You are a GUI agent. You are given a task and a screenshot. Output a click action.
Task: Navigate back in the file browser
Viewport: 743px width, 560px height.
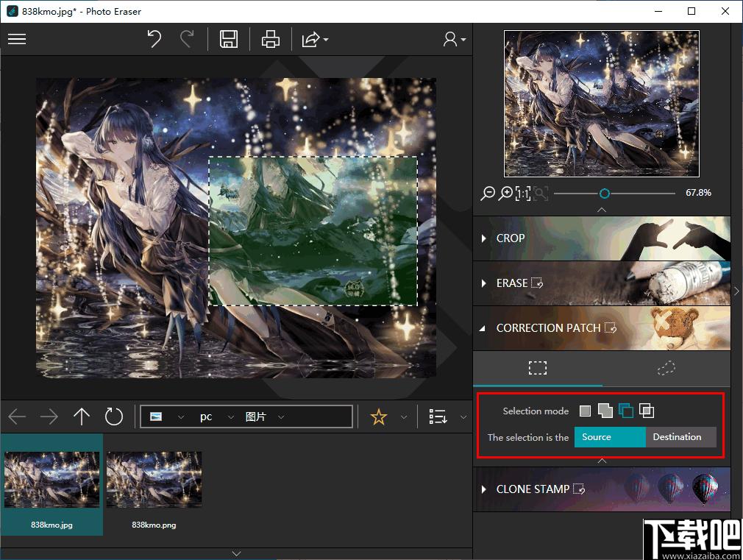pos(17,417)
